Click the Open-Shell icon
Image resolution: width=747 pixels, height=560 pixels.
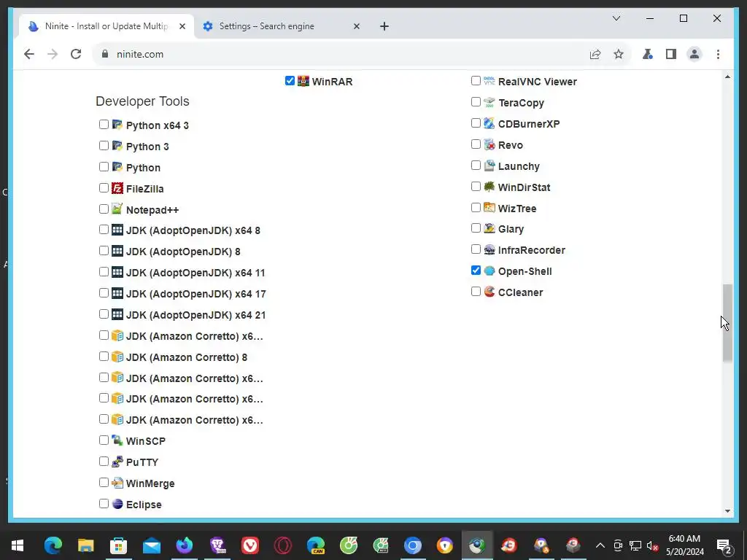pyautogui.click(x=489, y=271)
